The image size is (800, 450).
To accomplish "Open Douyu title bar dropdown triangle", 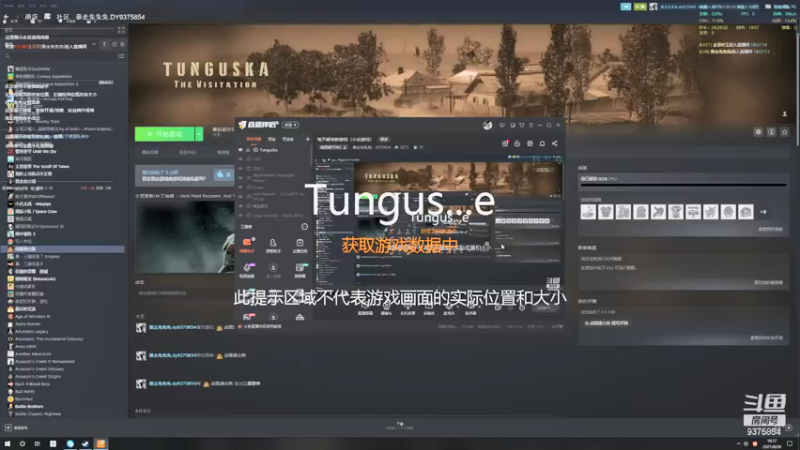I will coord(521,125).
